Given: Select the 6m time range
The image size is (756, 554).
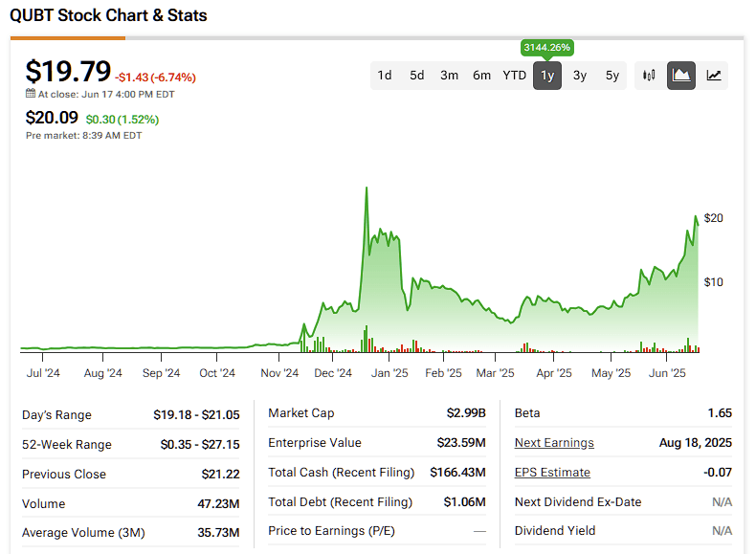Looking at the screenshot, I should coord(481,76).
